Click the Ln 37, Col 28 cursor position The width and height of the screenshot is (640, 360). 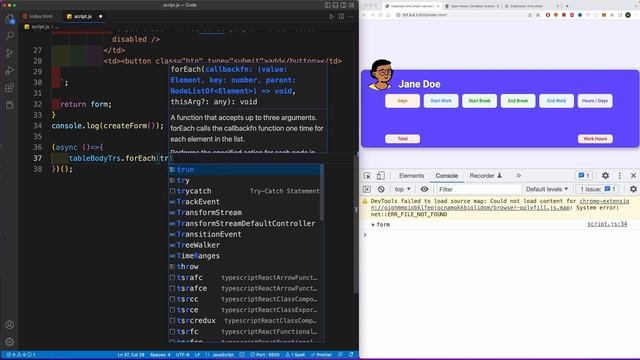[131, 355]
